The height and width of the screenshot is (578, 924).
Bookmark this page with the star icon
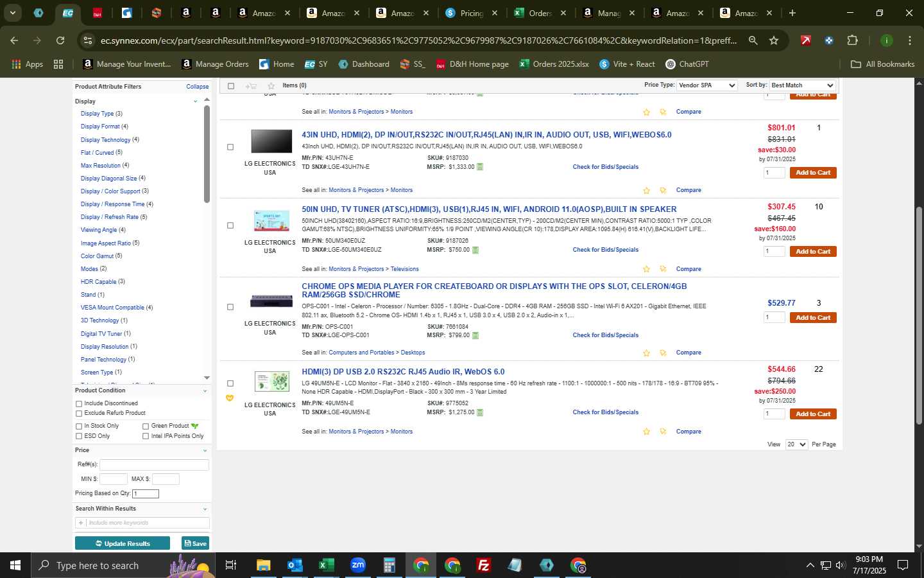point(774,40)
